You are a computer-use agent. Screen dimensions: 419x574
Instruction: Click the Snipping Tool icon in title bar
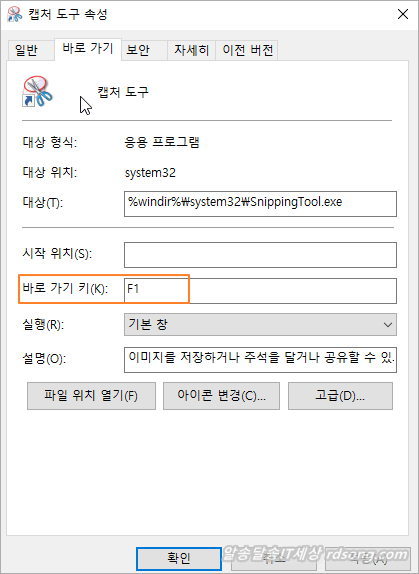tap(14, 14)
